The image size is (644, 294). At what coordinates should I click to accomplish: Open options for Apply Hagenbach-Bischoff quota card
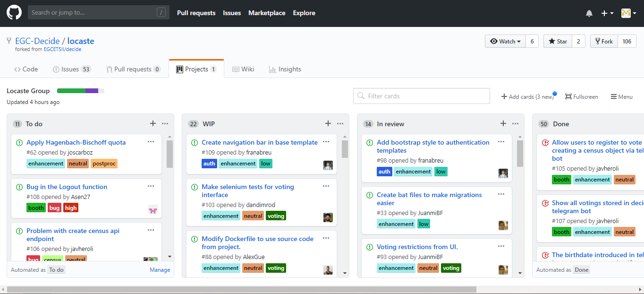click(x=151, y=141)
